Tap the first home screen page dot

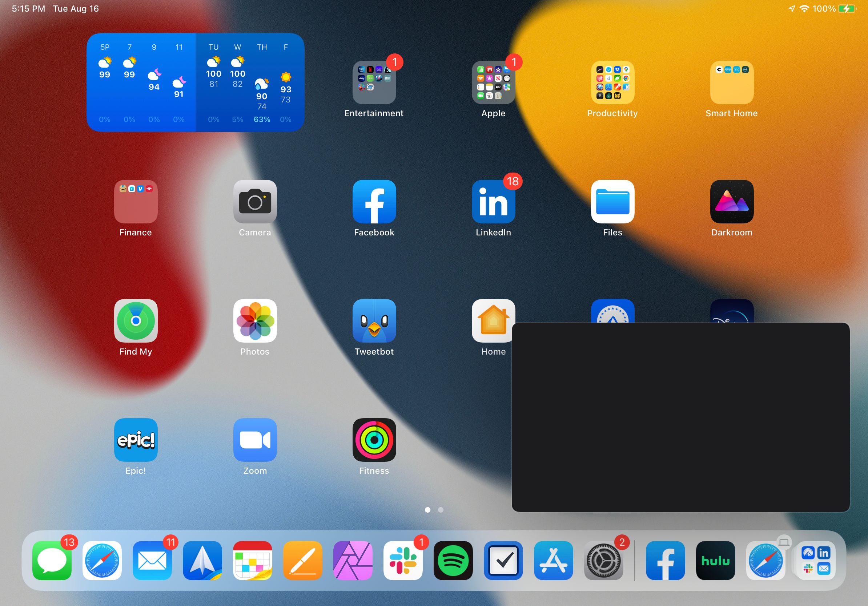tap(427, 510)
